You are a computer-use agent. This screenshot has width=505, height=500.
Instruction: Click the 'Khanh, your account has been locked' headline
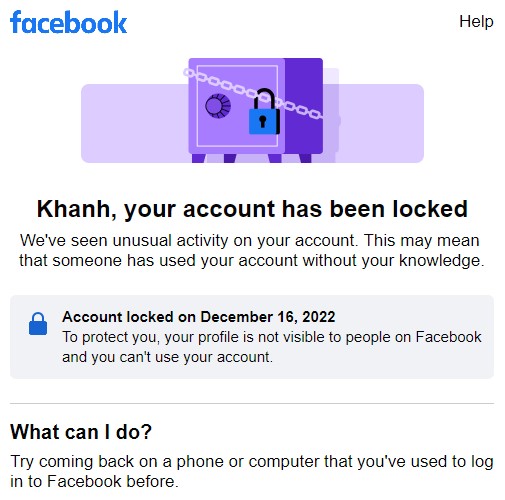[252, 209]
